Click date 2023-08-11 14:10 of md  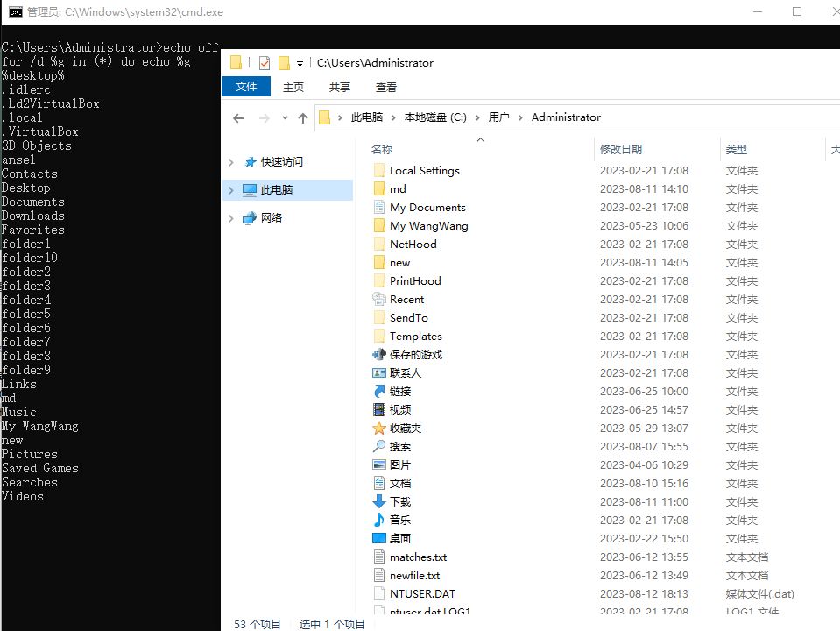(x=644, y=188)
